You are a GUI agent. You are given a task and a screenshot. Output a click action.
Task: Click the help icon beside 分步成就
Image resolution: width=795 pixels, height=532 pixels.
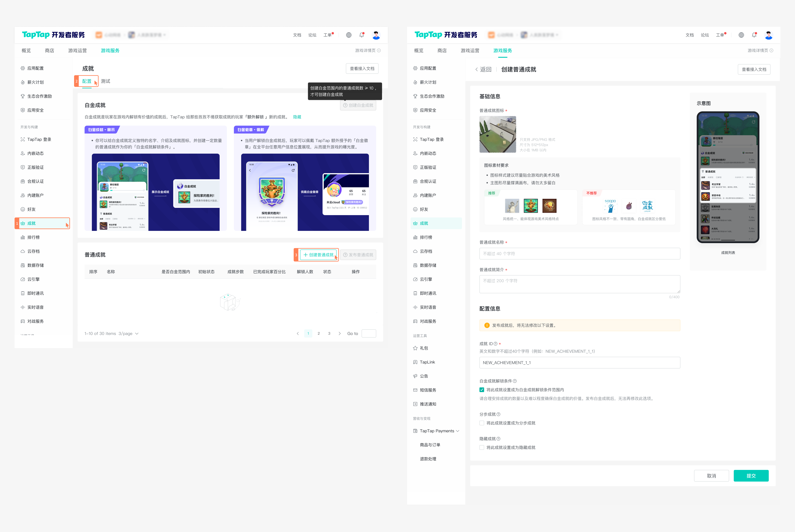tap(498, 414)
